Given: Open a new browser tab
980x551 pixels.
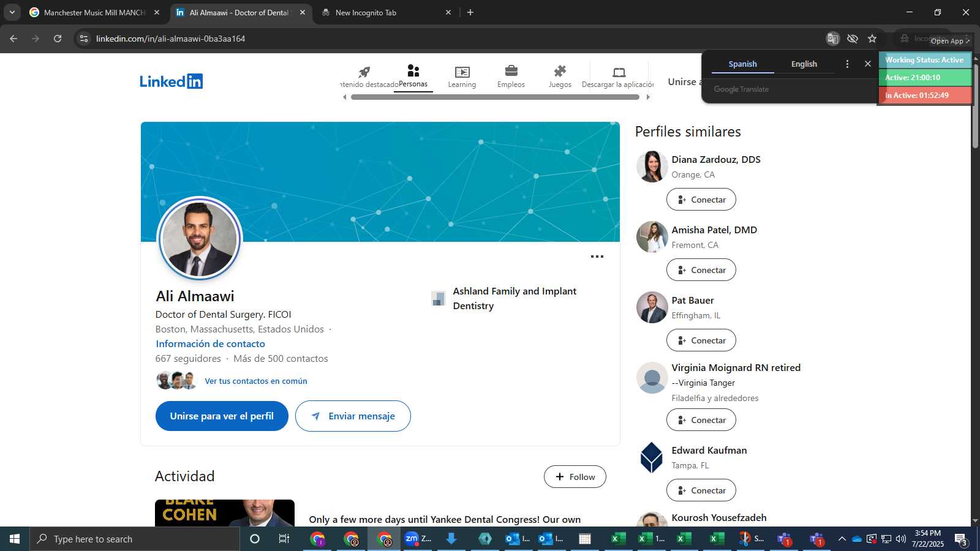Looking at the screenshot, I should click(470, 12).
